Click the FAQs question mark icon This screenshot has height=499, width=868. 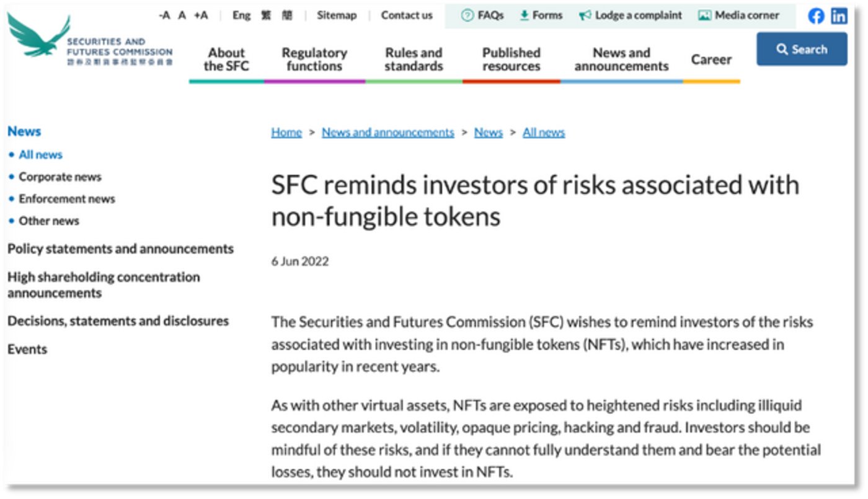coord(467,15)
